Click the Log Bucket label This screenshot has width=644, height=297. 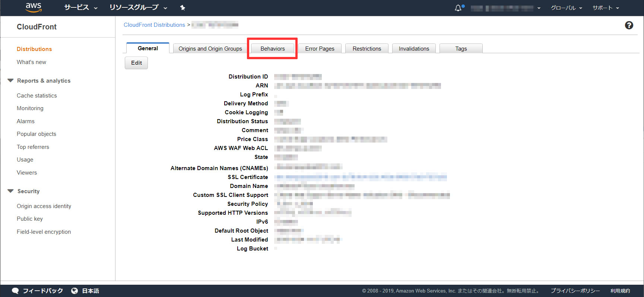coord(253,249)
